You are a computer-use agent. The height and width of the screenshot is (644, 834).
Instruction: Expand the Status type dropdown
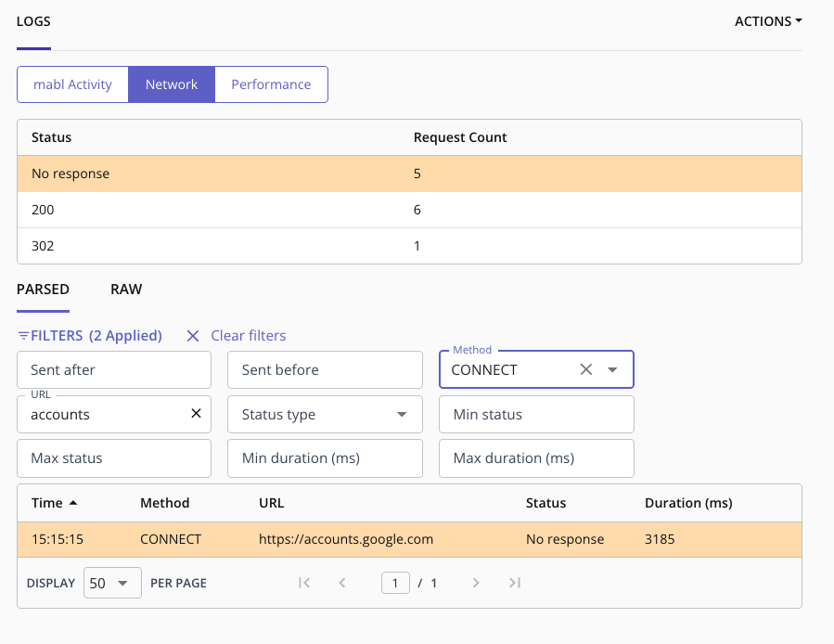click(402, 415)
